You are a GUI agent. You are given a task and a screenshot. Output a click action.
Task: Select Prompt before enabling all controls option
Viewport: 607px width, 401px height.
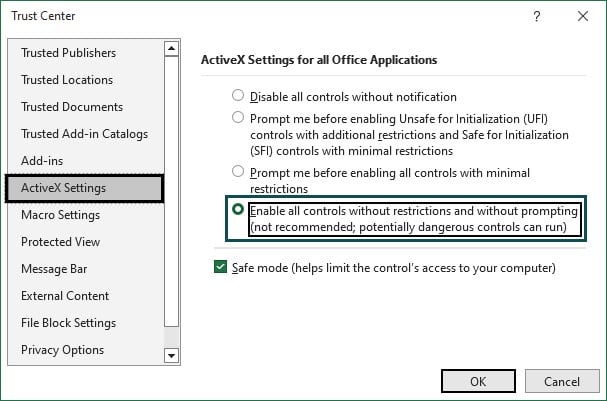(x=238, y=171)
